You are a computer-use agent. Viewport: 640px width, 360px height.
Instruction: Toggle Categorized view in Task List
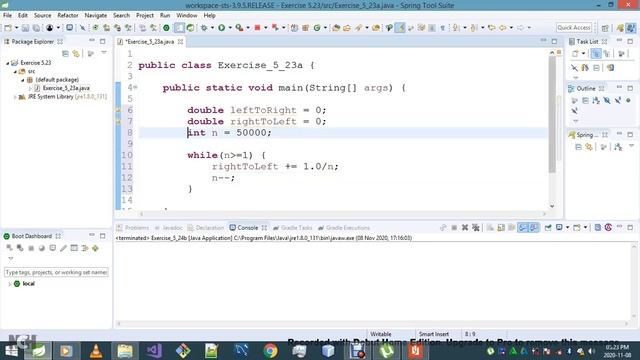(x=596, y=54)
